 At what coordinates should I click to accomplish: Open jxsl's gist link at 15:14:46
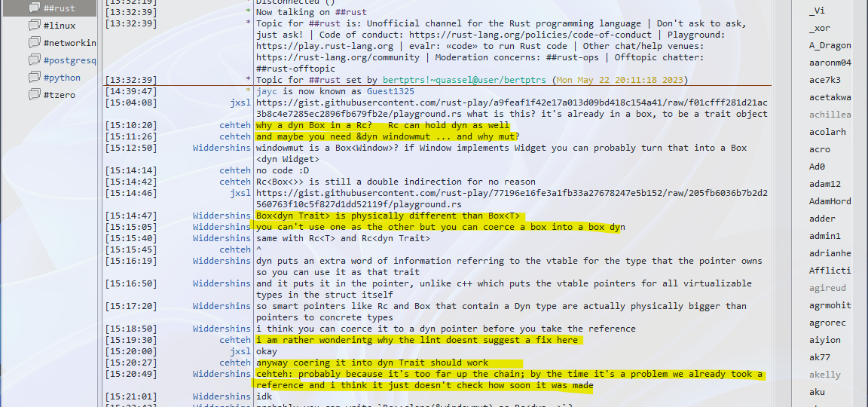tap(512, 198)
